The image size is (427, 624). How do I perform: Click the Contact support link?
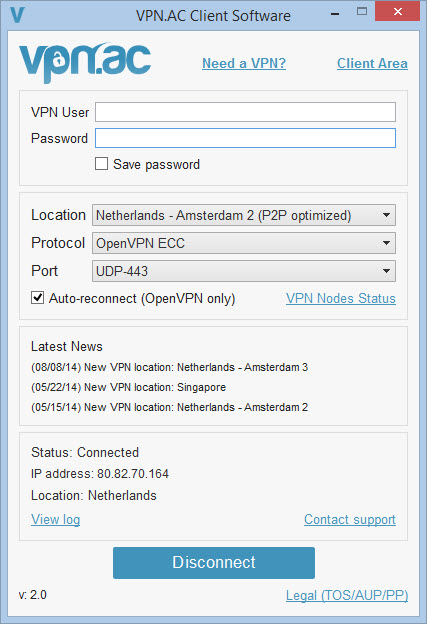[x=350, y=519]
